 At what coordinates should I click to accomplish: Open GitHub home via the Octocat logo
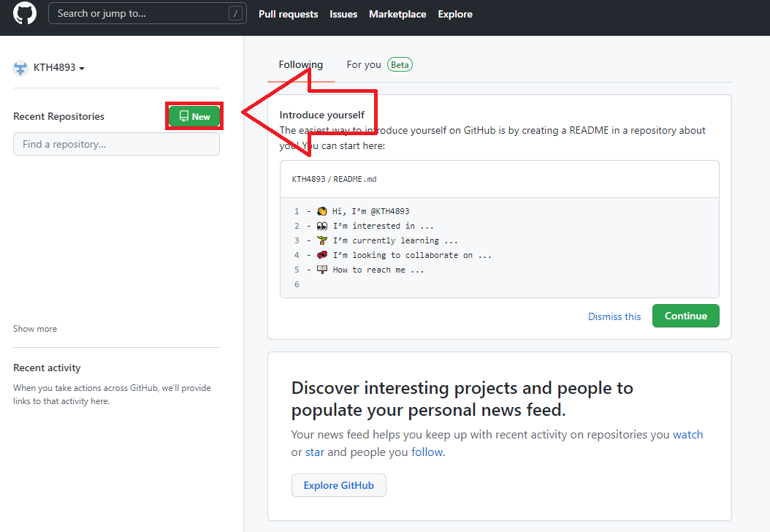[25, 13]
